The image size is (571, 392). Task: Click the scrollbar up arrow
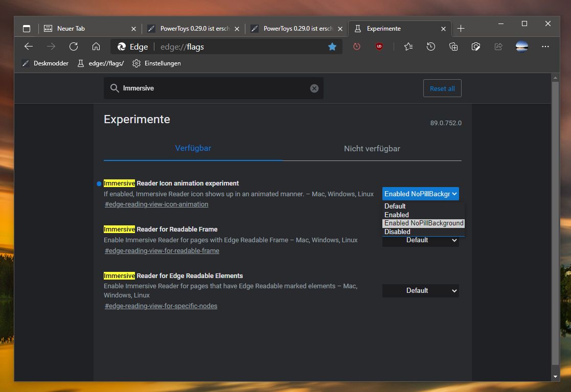[555, 78]
